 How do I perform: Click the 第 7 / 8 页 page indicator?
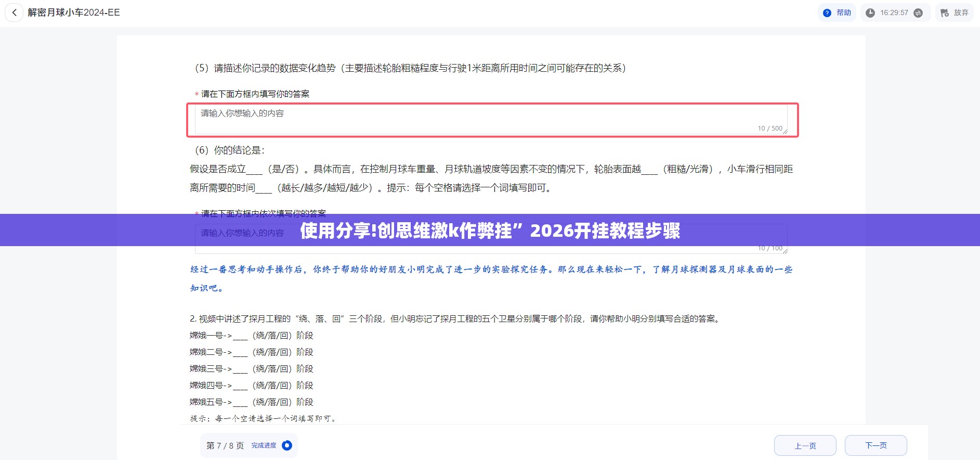(x=225, y=445)
